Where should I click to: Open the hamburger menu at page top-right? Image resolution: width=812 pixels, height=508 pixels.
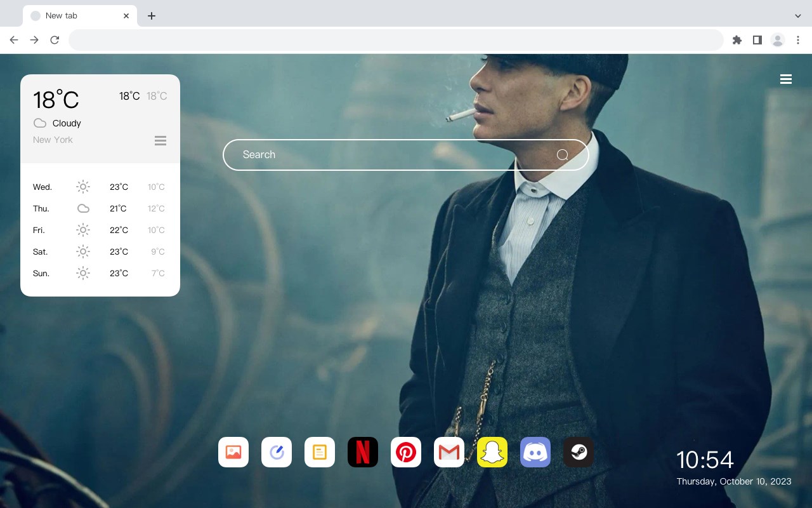(x=786, y=79)
